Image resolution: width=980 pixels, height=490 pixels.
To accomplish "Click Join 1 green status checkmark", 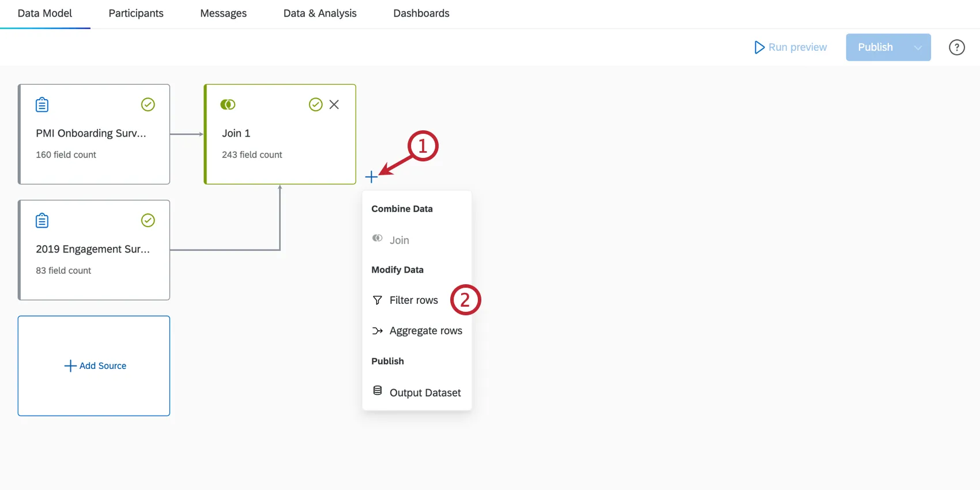I will (x=315, y=104).
